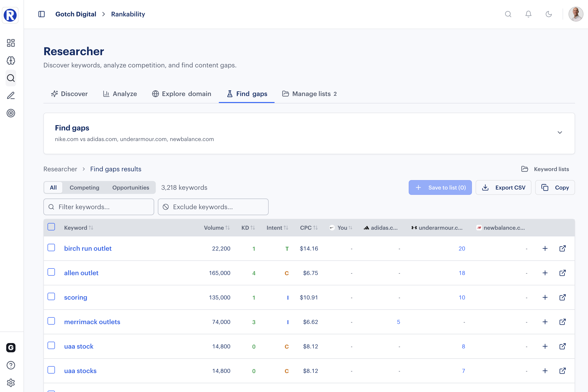Check the uaa stocks row
Image resolution: width=588 pixels, height=392 pixels.
click(x=51, y=370)
